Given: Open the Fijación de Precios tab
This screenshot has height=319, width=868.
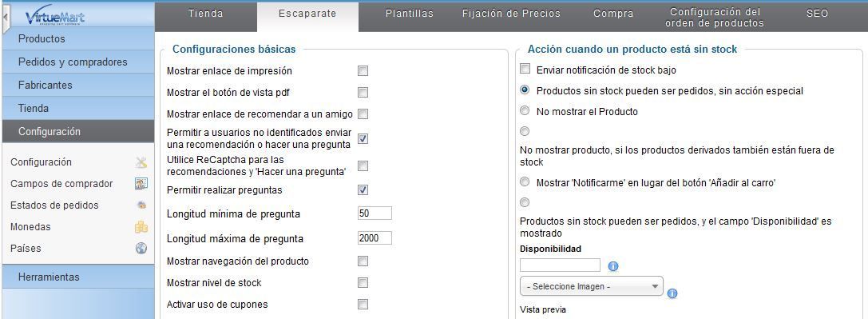Looking at the screenshot, I should (x=511, y=14).
